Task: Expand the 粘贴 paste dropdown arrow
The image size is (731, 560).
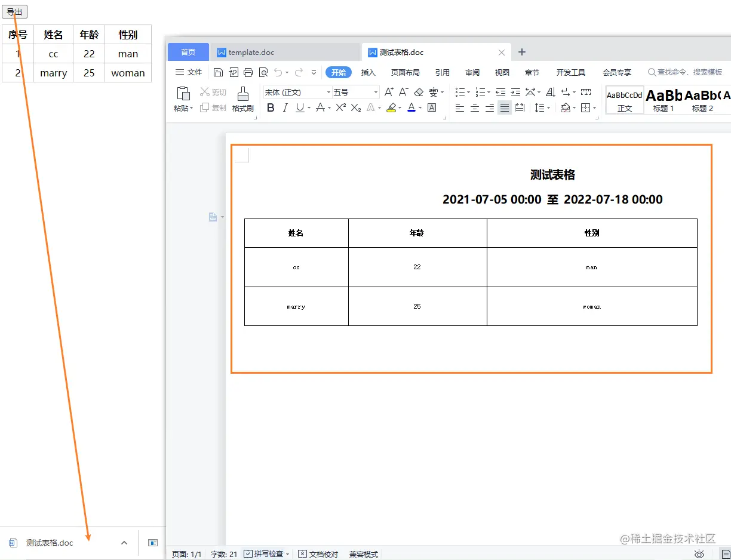Action: point(192,109)
